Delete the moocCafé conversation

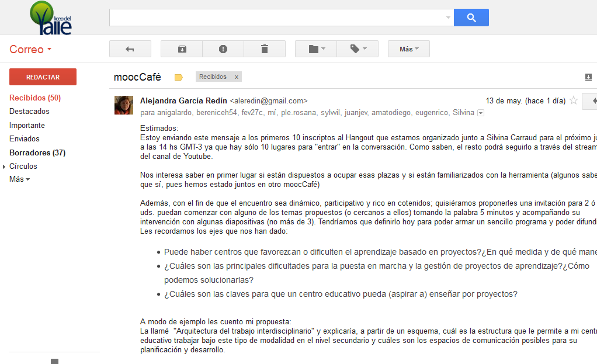(x=264, y=49)
